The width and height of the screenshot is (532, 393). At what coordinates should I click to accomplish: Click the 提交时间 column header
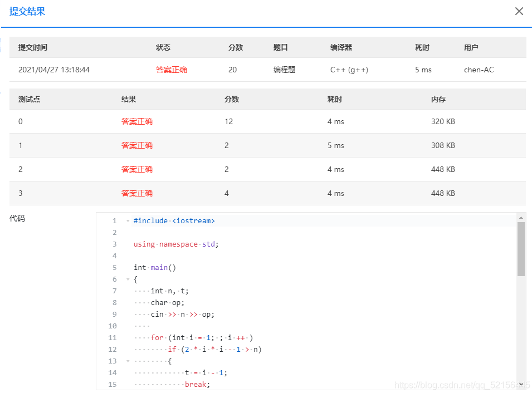[32, 47]
